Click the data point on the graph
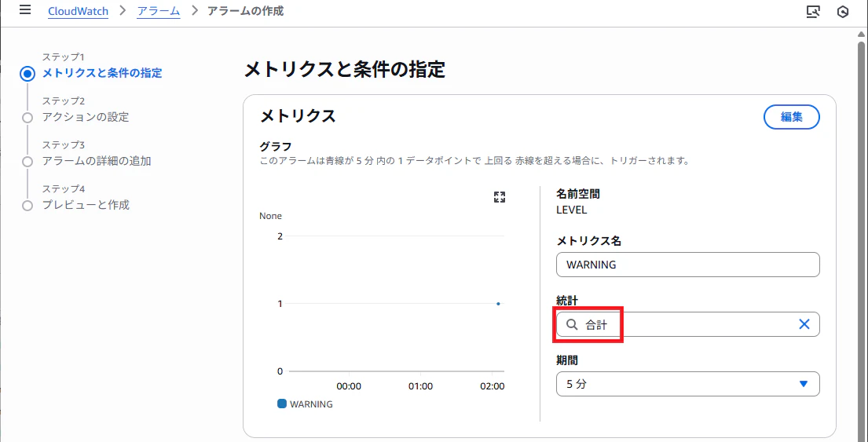The height and width of the screenshot is (442, 868). coord(498,304)
